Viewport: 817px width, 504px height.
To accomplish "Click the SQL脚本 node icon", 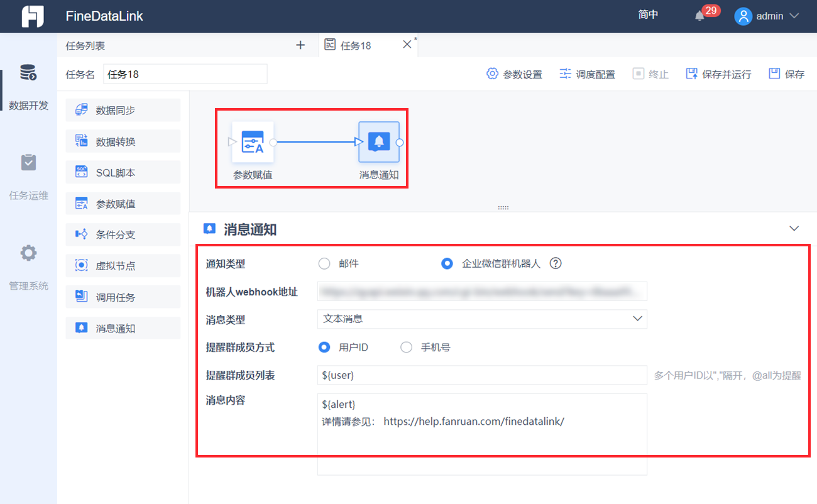I will click(x=82, y=172).
